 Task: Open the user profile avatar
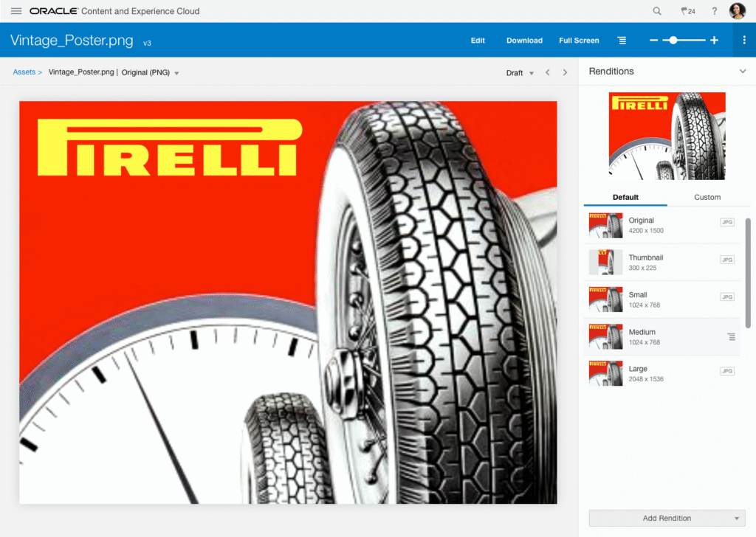[738, 10]
